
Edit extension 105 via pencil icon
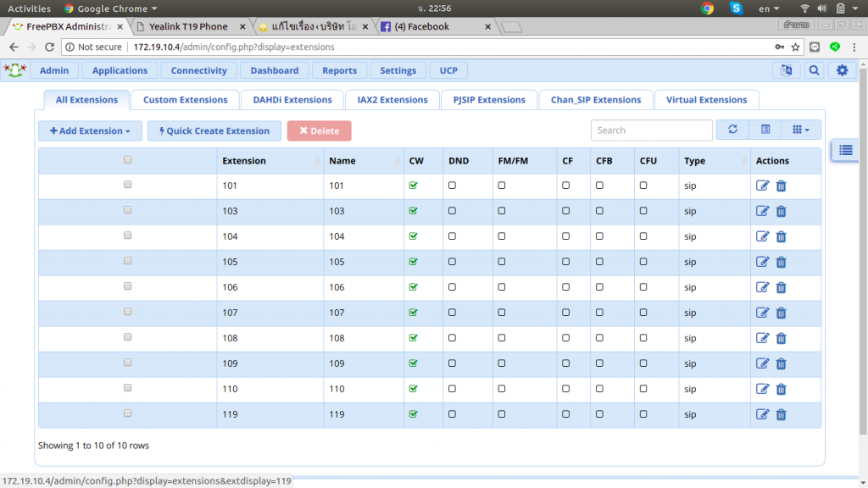762,262
